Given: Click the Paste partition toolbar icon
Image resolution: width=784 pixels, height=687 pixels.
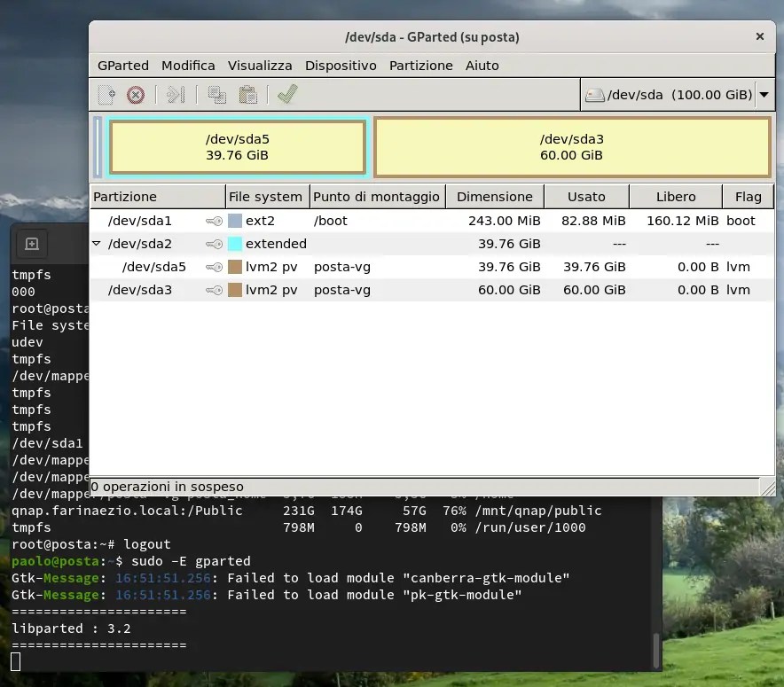Looking at the screenshot, I should (x=247, y=95).
